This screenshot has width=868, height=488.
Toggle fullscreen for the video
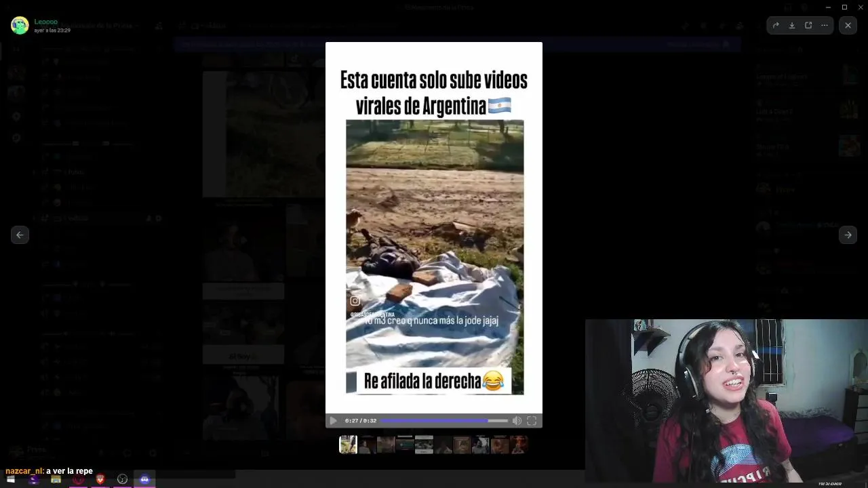point(532,421)
